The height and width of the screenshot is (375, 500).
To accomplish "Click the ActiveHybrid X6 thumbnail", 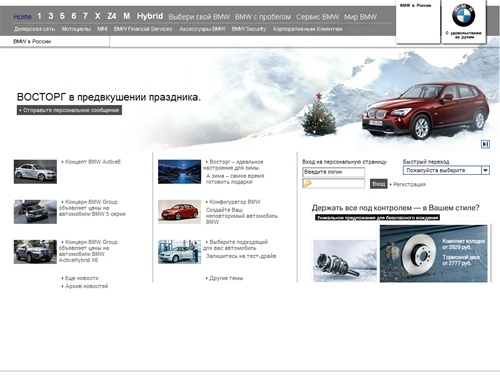I will (x=35, y=252).
